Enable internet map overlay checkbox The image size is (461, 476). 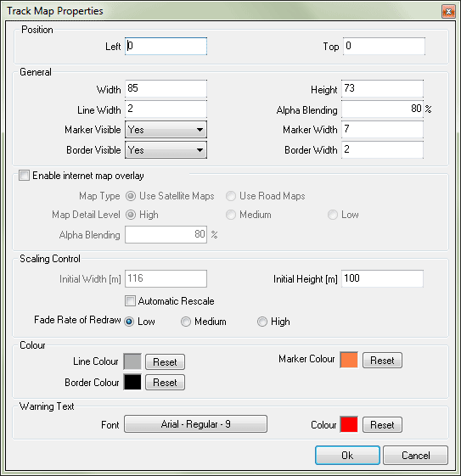pos(24,176)
